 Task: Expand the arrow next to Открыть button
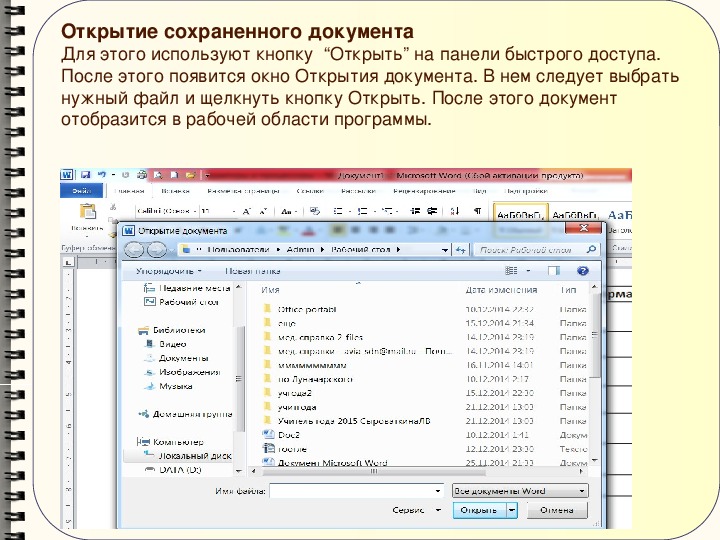pyautogui.click(x=512, y=510)
